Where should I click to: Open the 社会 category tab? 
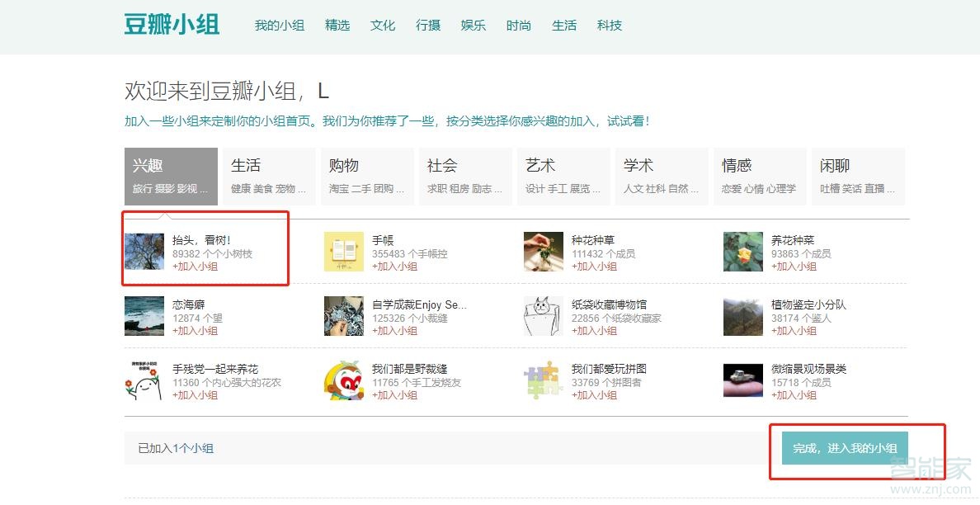click(x=464, y=175)
